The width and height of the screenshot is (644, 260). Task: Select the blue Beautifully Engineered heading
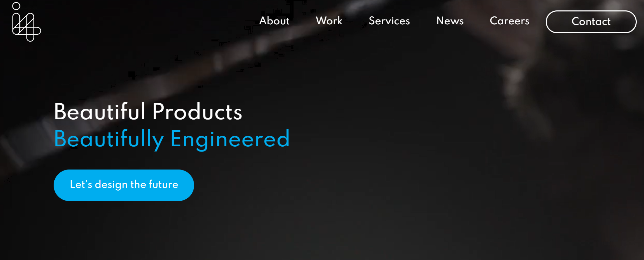tap(172, 139)
